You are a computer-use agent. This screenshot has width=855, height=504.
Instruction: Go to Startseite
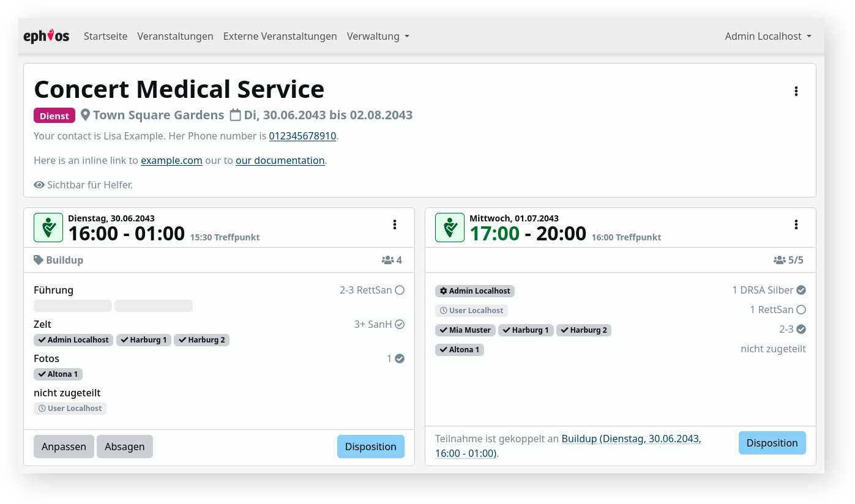106,36
